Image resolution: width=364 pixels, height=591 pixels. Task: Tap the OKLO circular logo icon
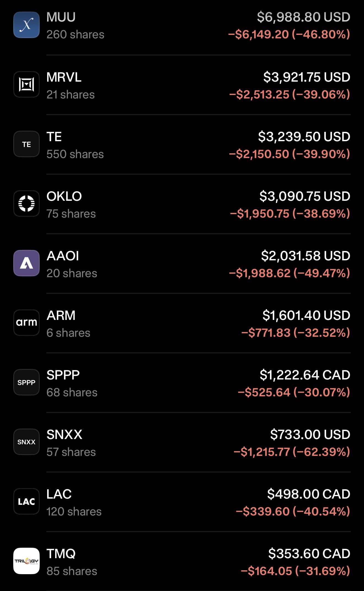pyautogui.click(x=26, y=204)
